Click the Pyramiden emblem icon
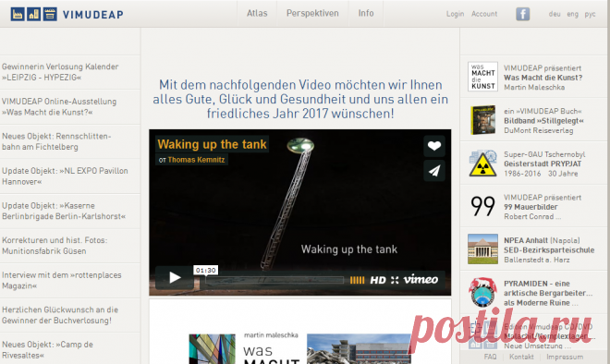The height and width of the screenshot is (364, 610). 482,292
